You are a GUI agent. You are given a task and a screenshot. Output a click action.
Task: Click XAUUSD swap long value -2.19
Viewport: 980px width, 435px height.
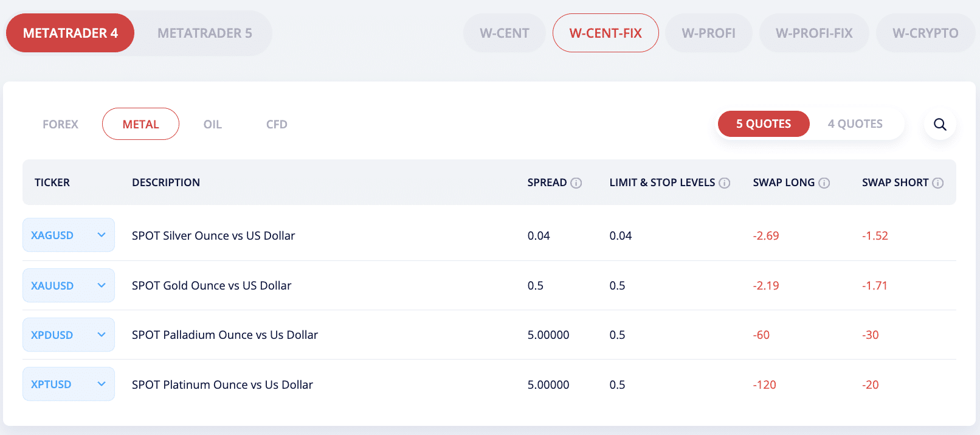[766, 285]
